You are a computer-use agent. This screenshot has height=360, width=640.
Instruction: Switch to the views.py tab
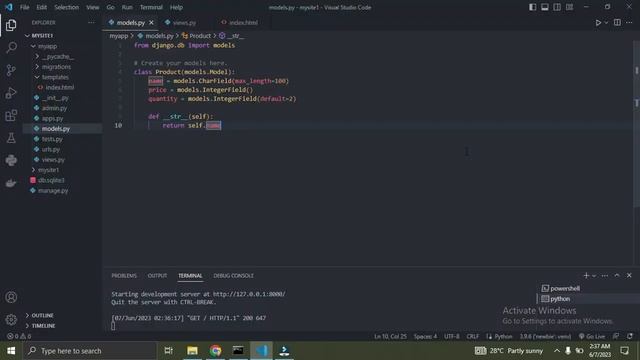click(184, 23)
